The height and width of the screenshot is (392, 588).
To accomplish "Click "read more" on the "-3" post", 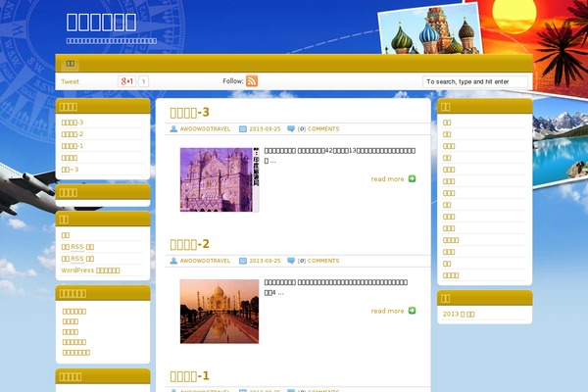I will (387, 179).
